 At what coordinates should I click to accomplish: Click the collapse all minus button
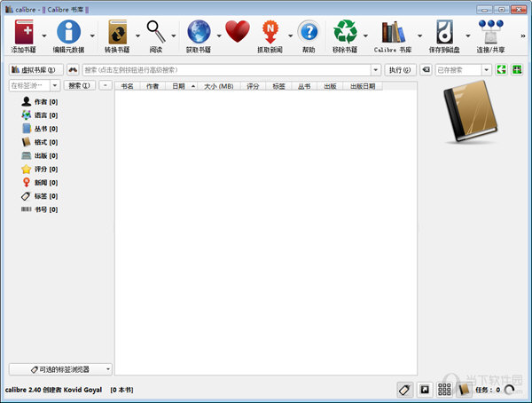(x=106, y=85)
